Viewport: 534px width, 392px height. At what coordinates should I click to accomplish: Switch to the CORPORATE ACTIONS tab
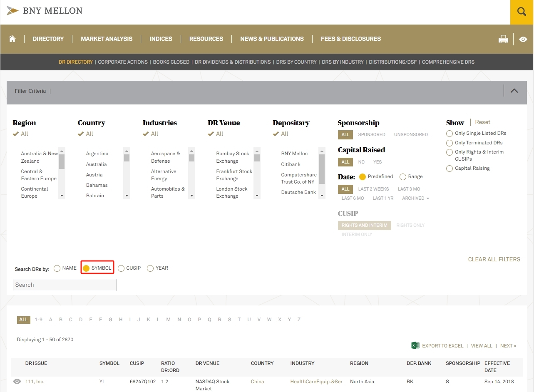coord(123,62)
